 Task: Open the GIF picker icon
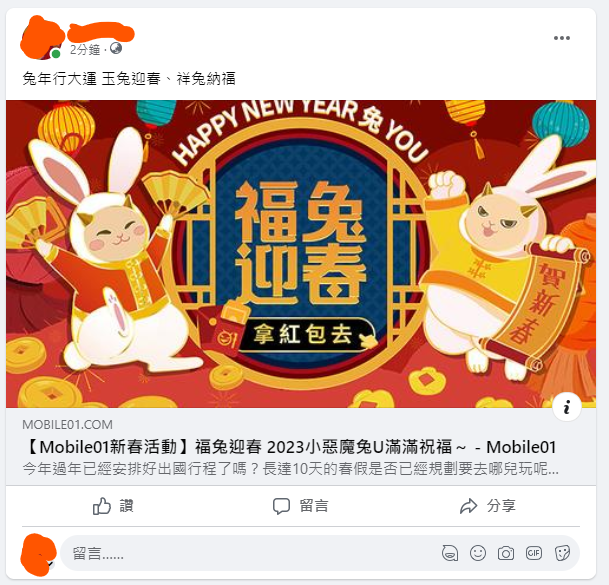point(534,553)
